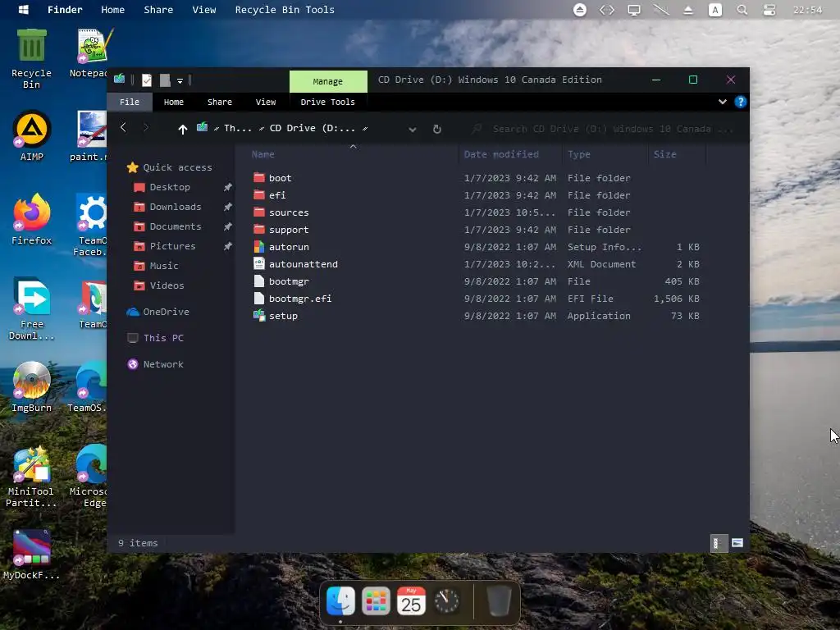This screenshot has height=630, width=840.
Task: Click Finder icon in the dock
Action: click(x=340, y=600)
